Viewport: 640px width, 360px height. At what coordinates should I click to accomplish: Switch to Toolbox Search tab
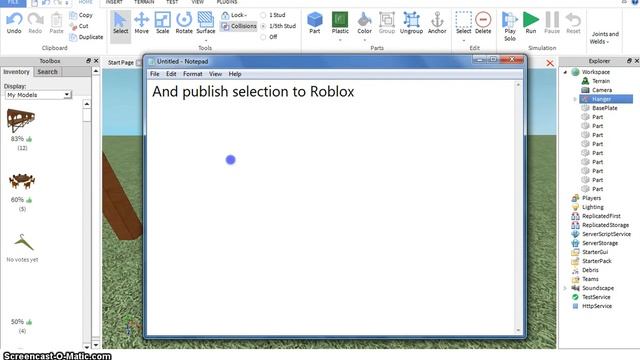(x=48, y=72)
